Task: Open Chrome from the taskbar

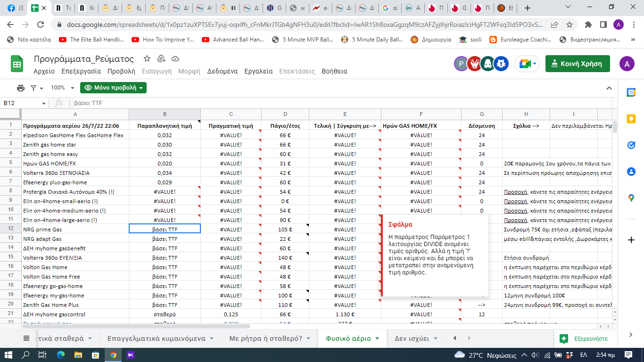Action: [x=113, y=354]
